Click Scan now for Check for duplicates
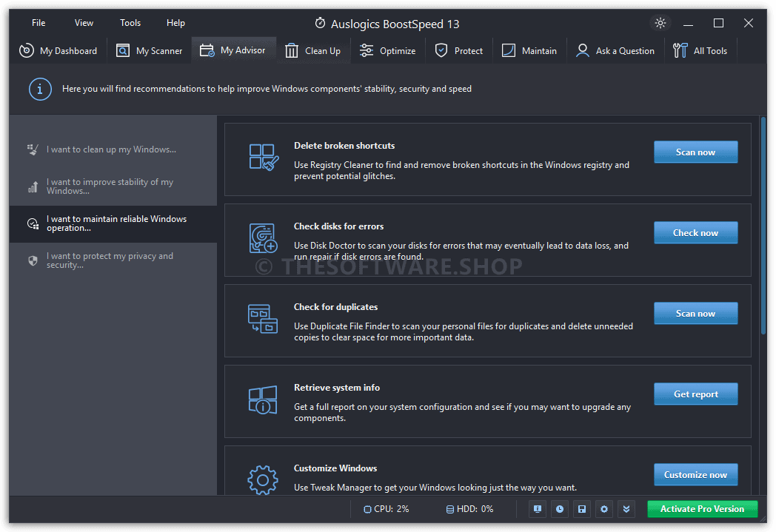 (x=695, y=314)
